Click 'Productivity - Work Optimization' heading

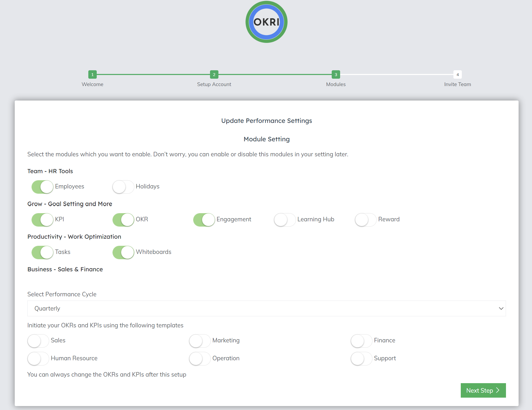(74, 237)
